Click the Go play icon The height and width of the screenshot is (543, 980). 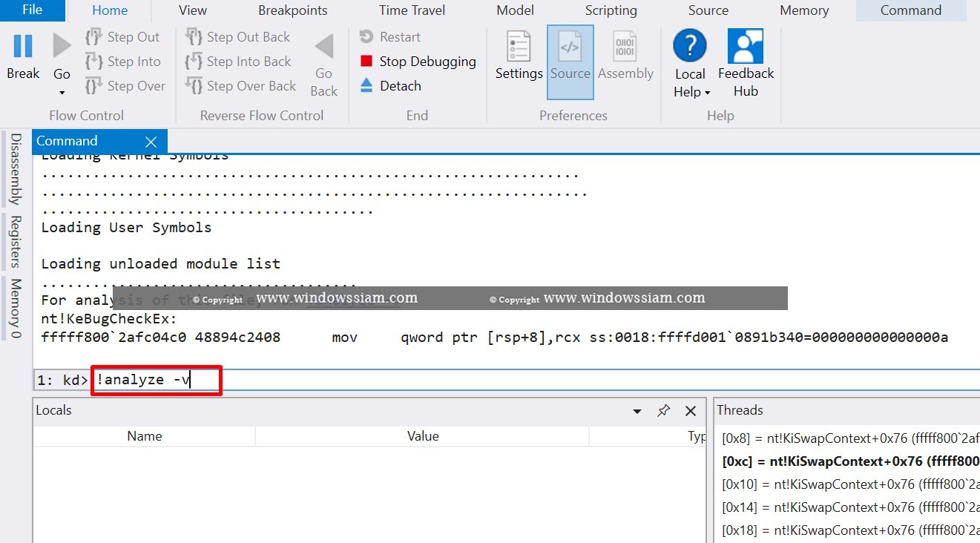(62, 46)
